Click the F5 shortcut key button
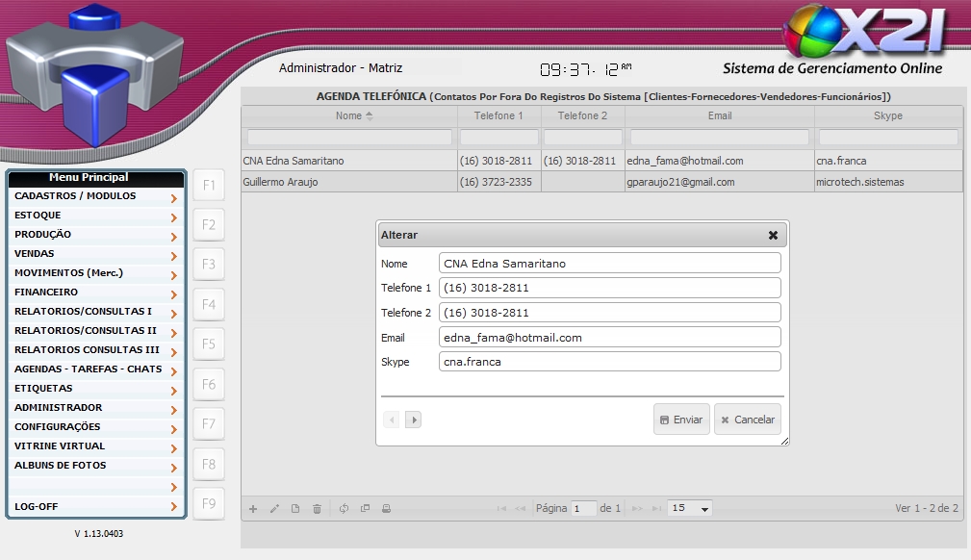This screenshot has width=971, height=560. pos(208,344)
